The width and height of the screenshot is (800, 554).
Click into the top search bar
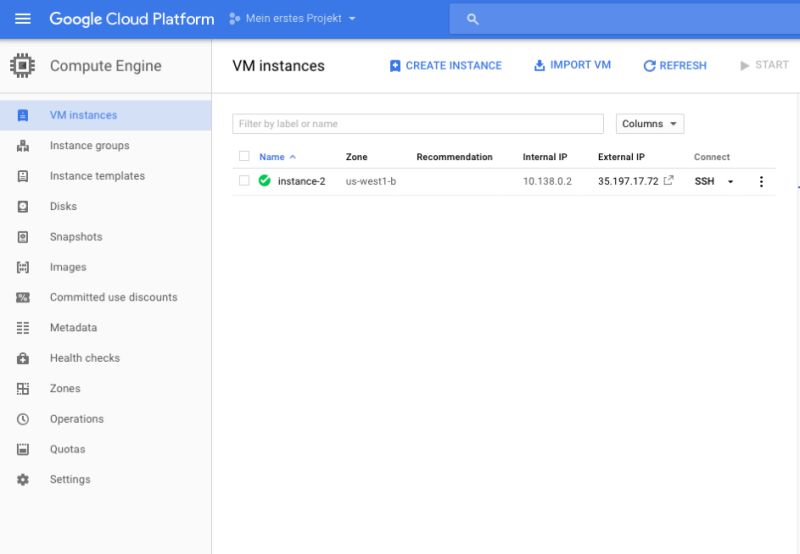click(624, 19)
